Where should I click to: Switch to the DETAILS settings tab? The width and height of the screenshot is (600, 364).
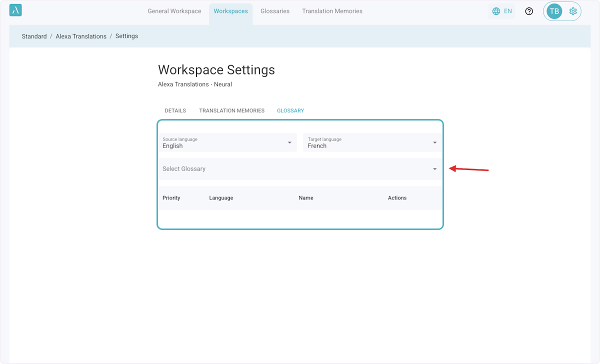point(175,110)
